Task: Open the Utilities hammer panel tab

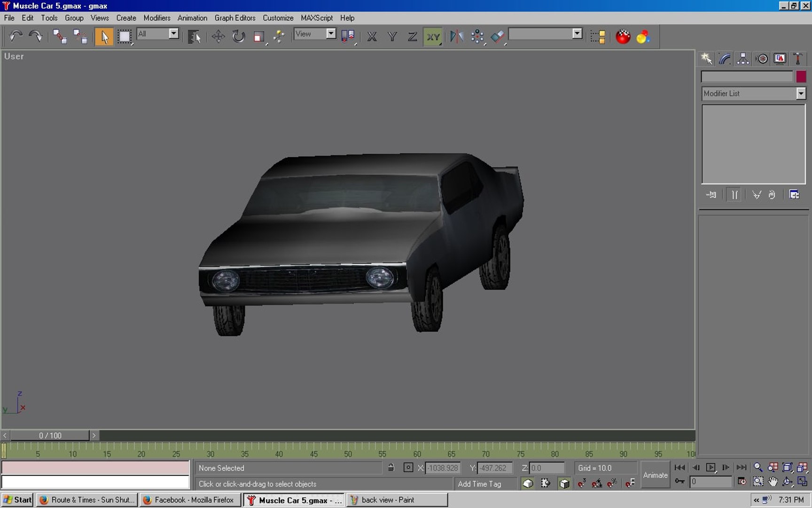Action: (798, 58)
